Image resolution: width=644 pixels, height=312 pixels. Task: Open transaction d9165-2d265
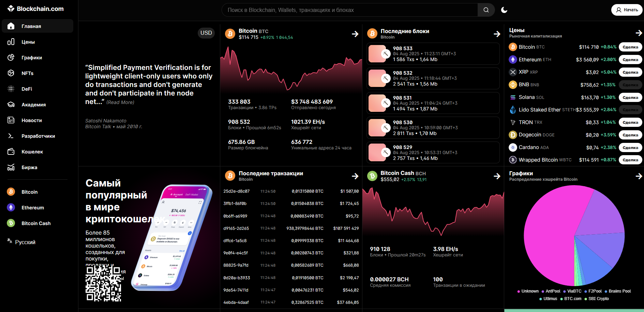point(291,228)
